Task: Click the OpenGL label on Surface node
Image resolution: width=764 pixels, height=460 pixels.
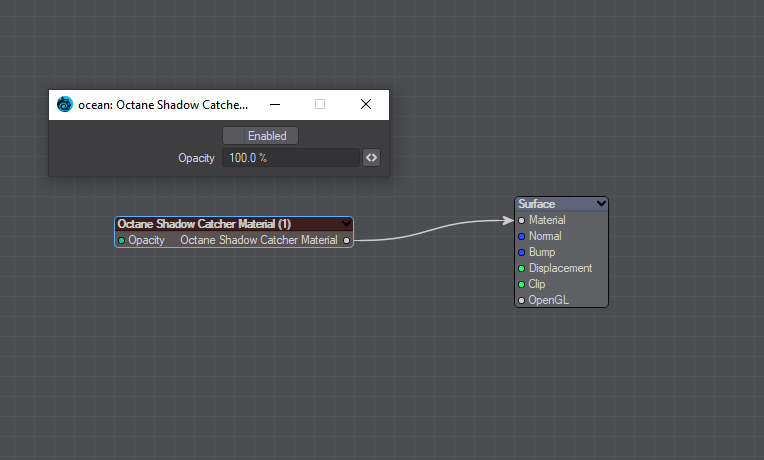Action: click(549, 300)
